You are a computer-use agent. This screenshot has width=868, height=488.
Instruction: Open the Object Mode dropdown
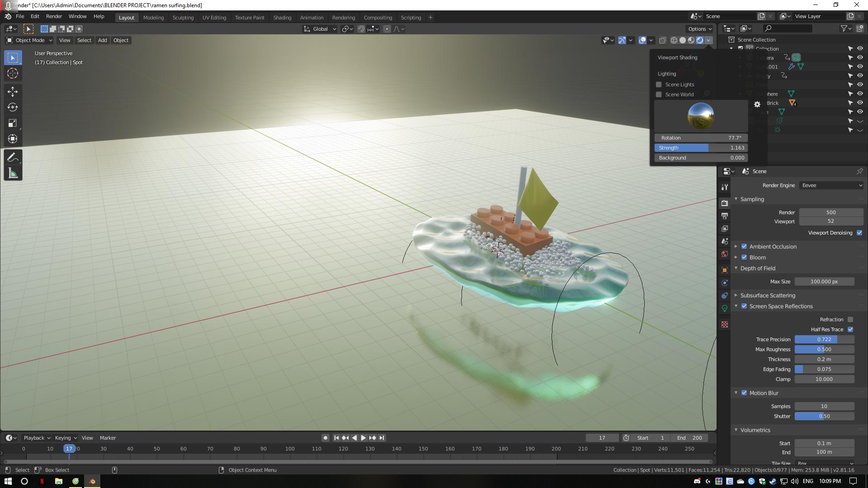(x=29, y=40)
